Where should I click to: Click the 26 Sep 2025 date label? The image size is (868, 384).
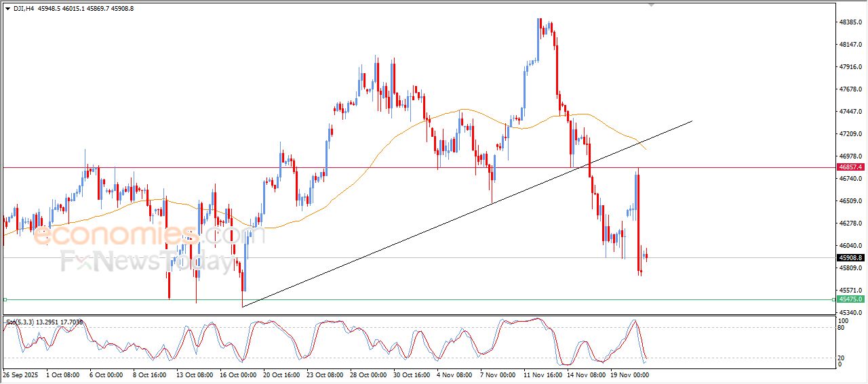[21, 374]
